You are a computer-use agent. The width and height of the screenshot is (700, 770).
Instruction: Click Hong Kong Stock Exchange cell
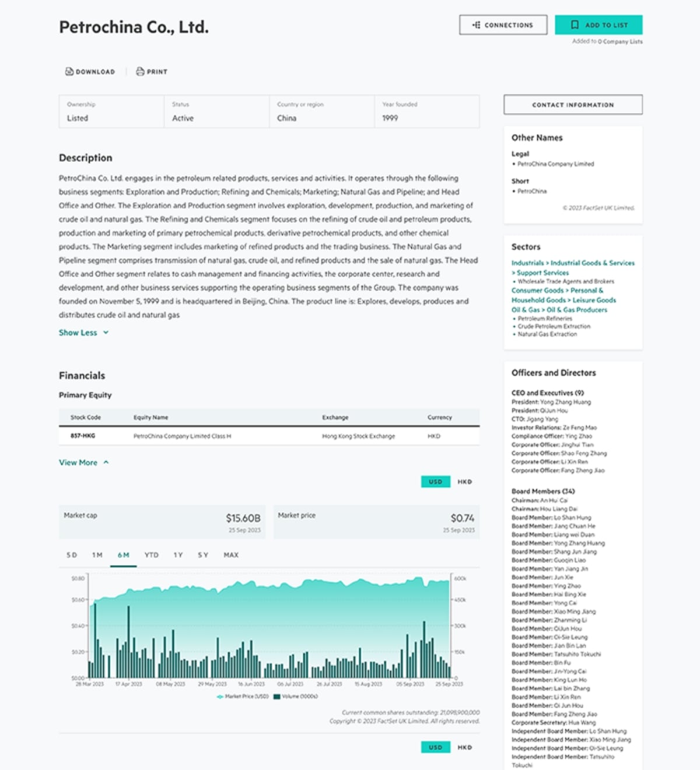click(358, 436)
